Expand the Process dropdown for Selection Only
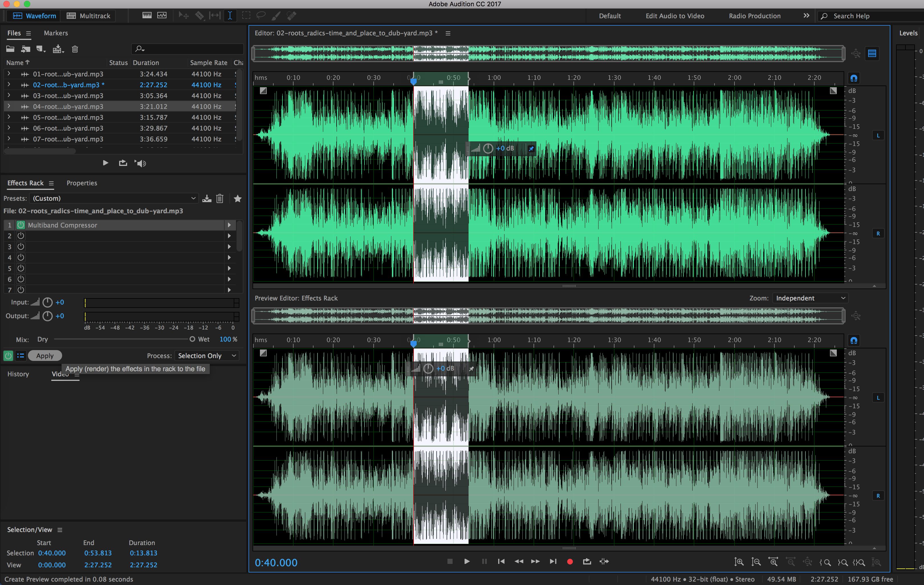Screen dimensions: 924x585 (233, 355)
